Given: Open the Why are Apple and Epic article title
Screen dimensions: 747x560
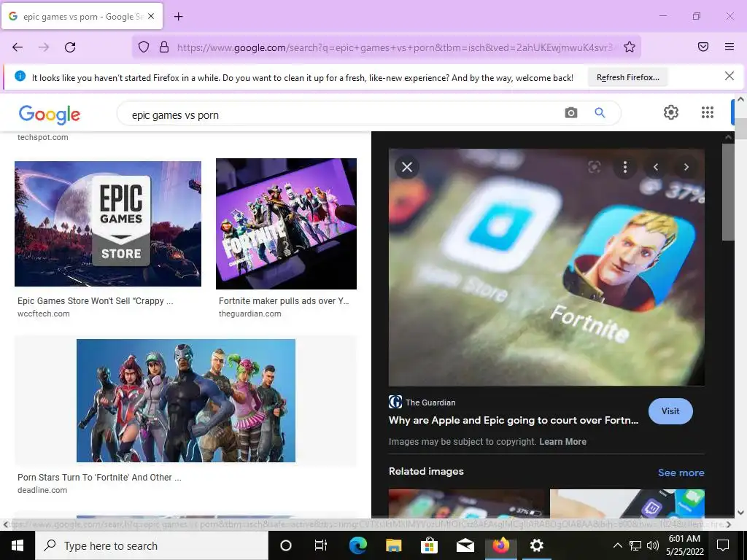Looking at the screenshot, I should point(513,420).
